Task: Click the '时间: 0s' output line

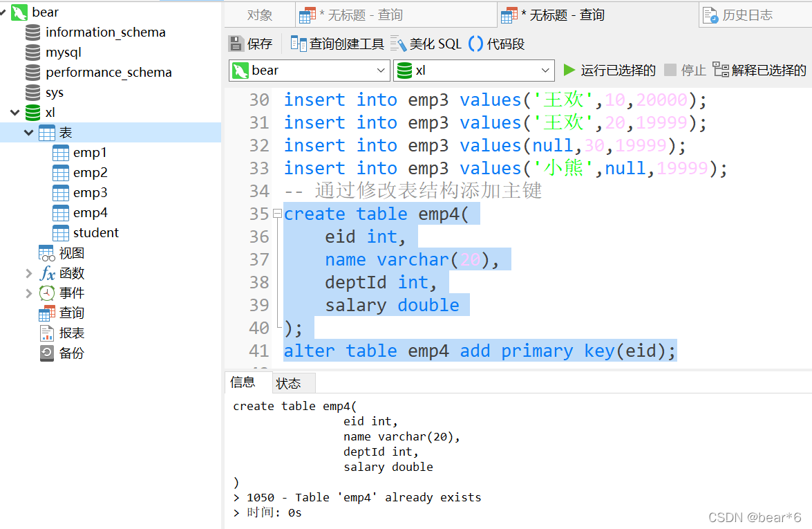Action: point(274,512)
